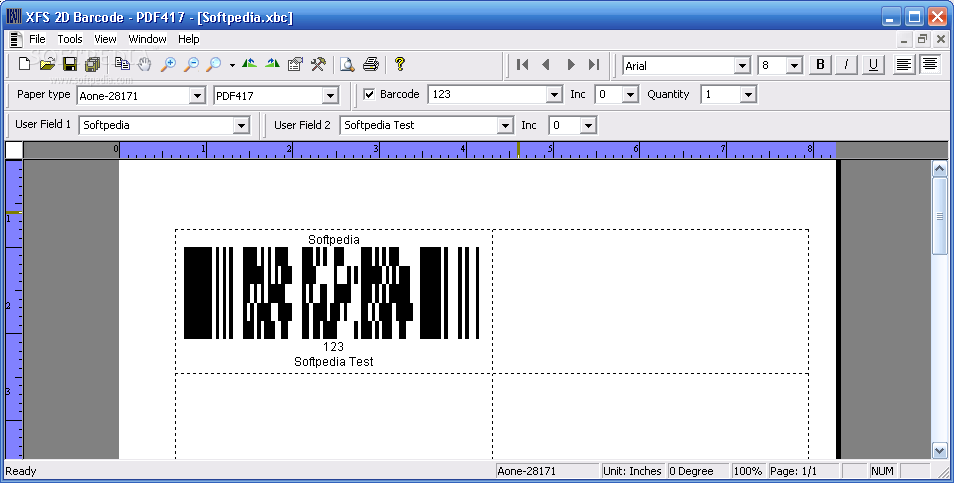Click the plain zoom magnifier icon
This screenshot has width=954, height=483.
(214, 64)
